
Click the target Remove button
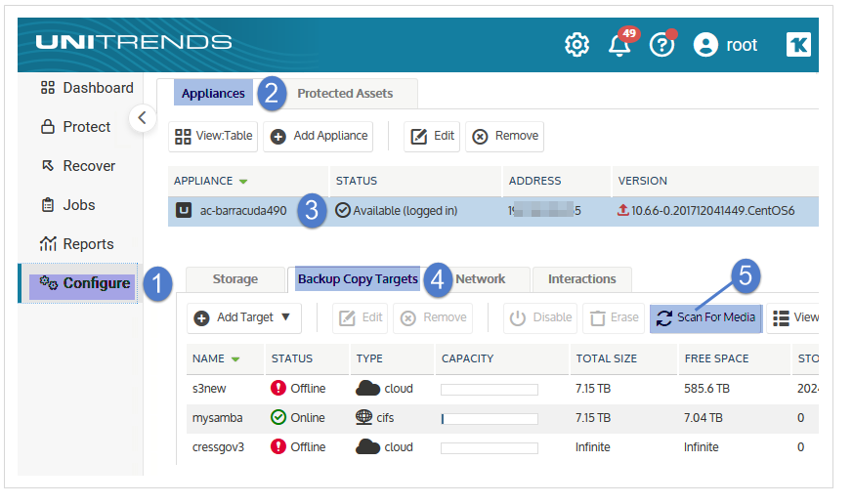(433, 318)
